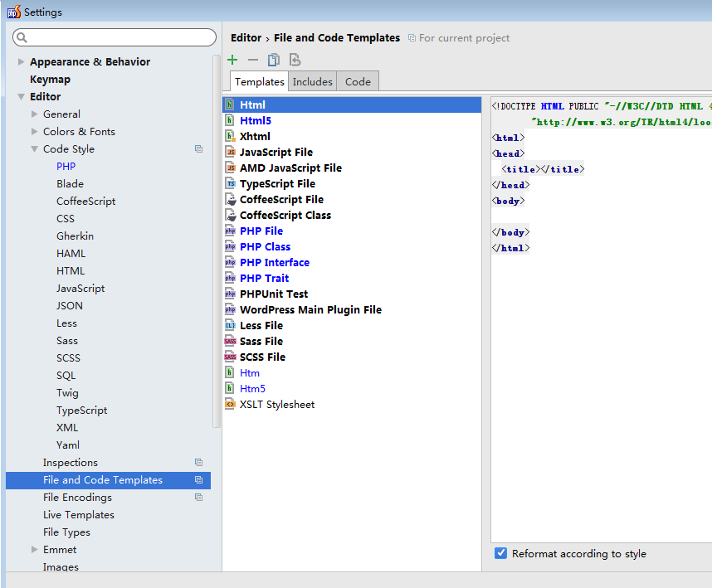712x588 pixels.
Task: Click the CoffeeScript File template icon
Action: (x=231, y=200)
